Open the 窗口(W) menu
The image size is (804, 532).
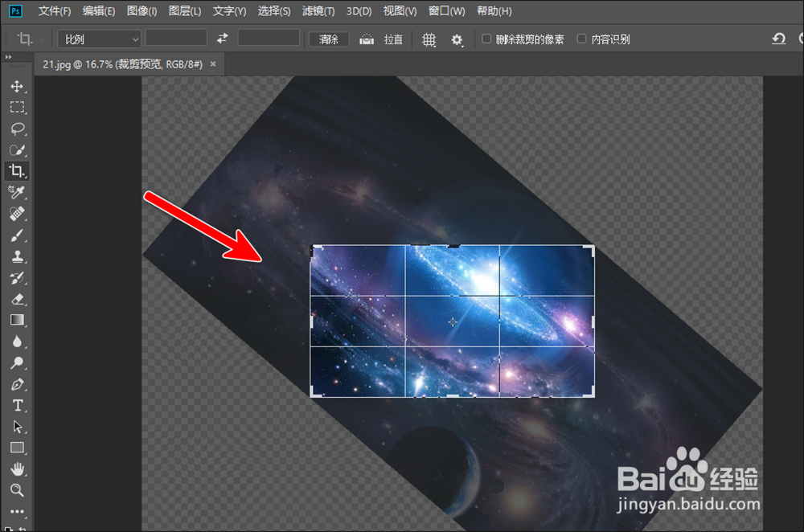446,10
